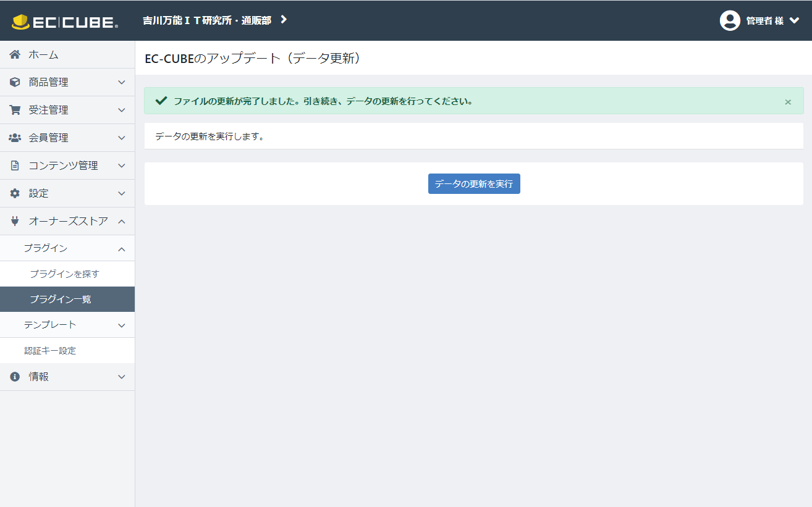Click the document icon for コンテンツ管理

pos(15,166)
